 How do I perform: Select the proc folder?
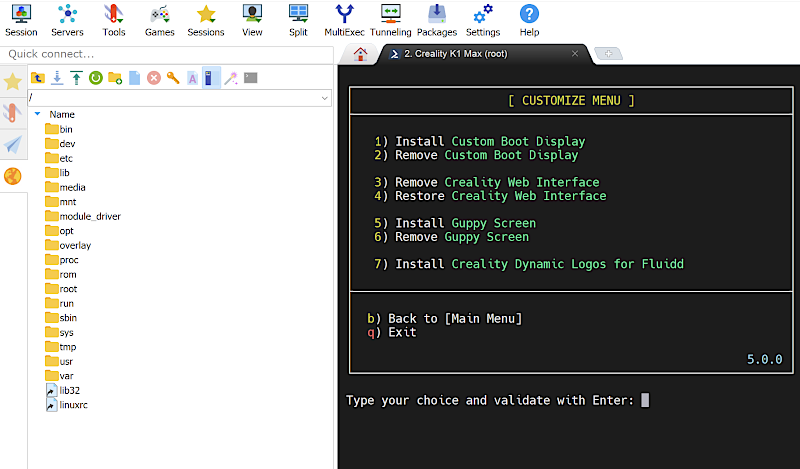tap(62, 260)
